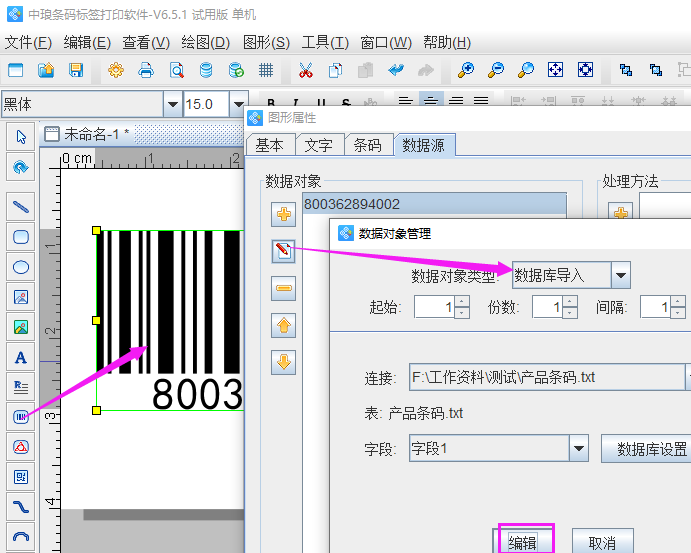Select the line drawing tool
Viewport: 691px width, 553px height.
click(x=21, y=207)
